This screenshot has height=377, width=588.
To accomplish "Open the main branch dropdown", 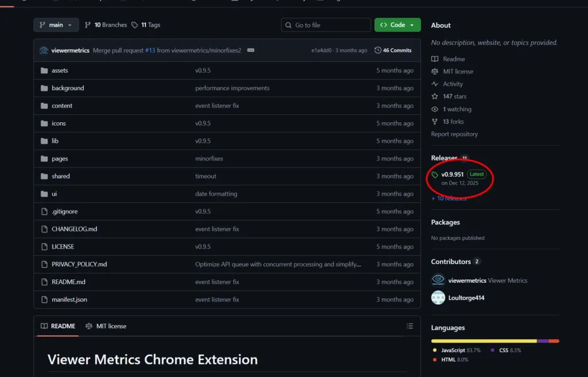I will (56, 25).
